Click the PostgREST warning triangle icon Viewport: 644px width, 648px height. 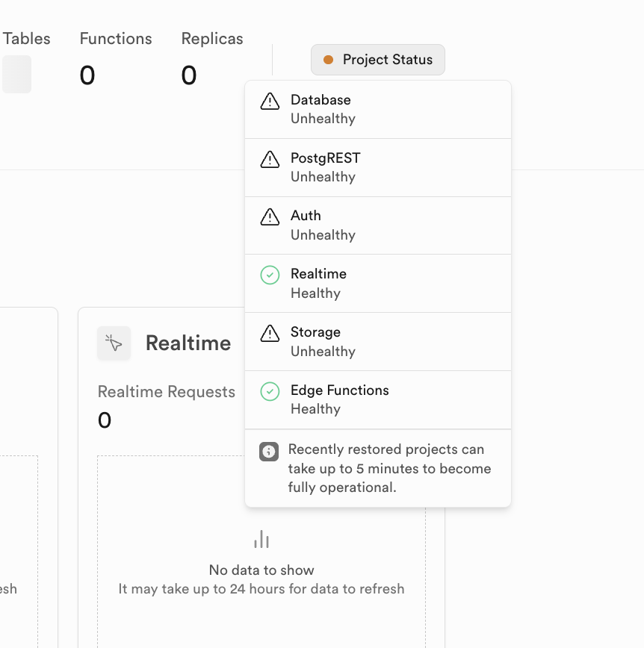click(x=270, y=159)
